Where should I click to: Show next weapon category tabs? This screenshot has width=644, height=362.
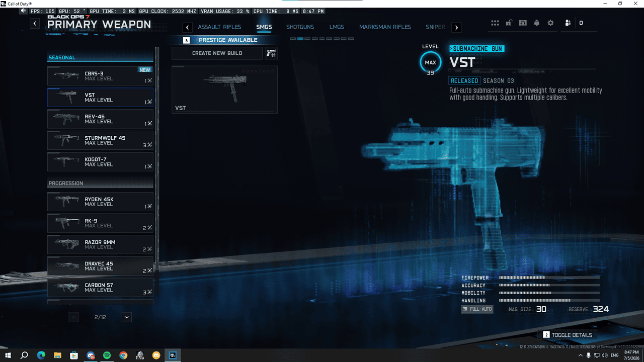point(456,27)
